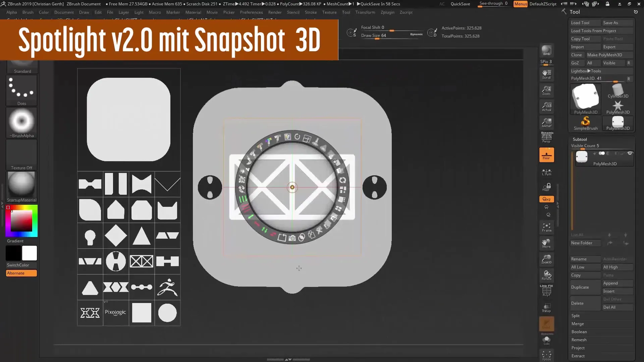Click the Xpose icon
The image size is (644, 362).
point(546,356)
